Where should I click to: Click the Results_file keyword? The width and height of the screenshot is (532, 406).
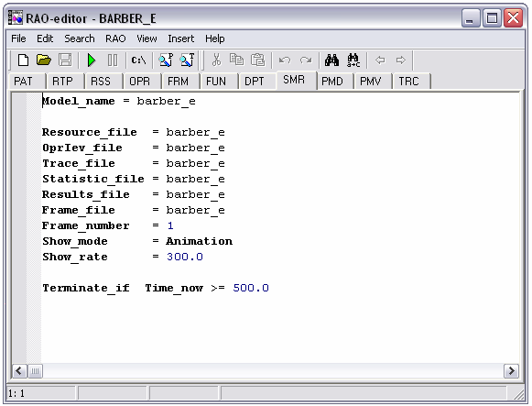[86, 194]
